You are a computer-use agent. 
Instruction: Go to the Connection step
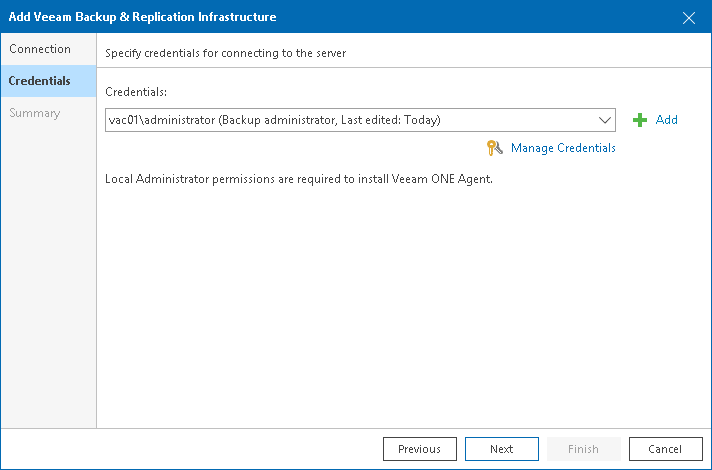pos(40,49)
